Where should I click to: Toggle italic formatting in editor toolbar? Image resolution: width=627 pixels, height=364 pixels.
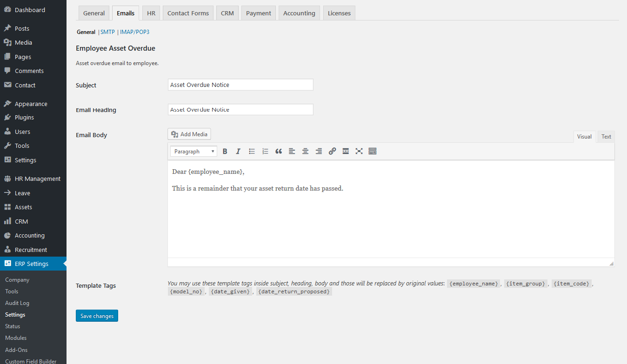(238, 151)
